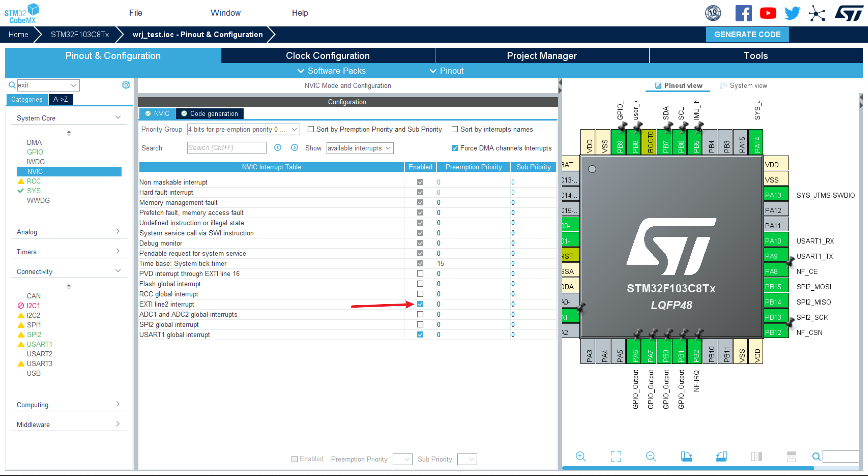868x476 pixels.
Task: Collapse the Connectivity section
Action: [69, 271]
